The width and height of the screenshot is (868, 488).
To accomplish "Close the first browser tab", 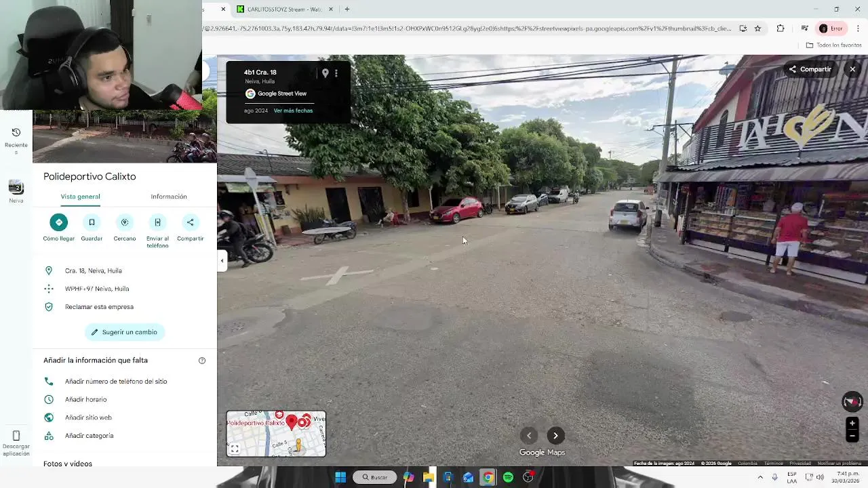I will pyautogui.click(x=223, y=9).
